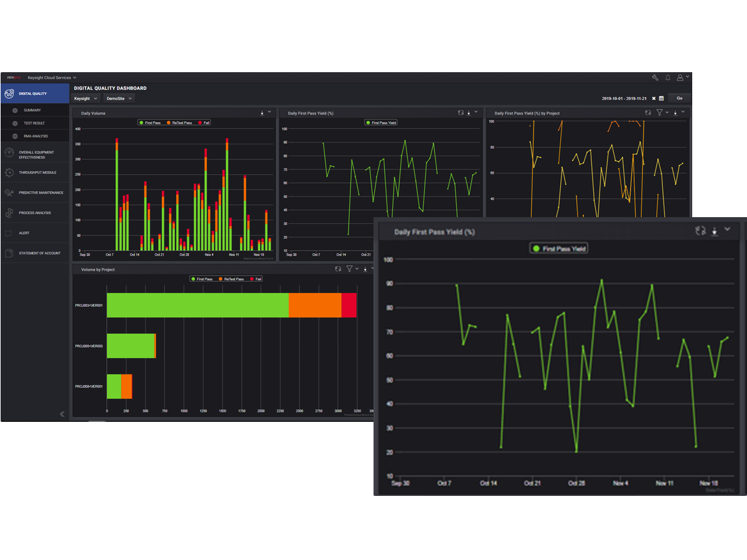
Task: Open the Keysight company dropdown
Action: pos(85,98)
